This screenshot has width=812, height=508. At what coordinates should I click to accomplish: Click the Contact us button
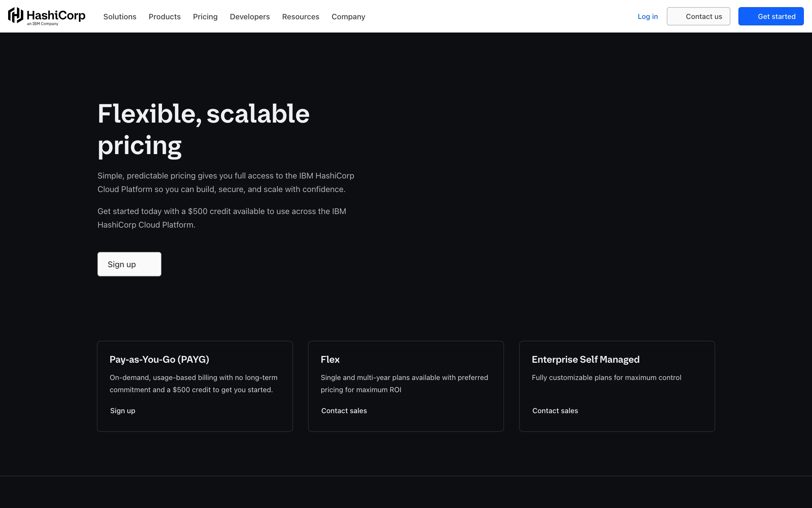(x=698, y=16)
